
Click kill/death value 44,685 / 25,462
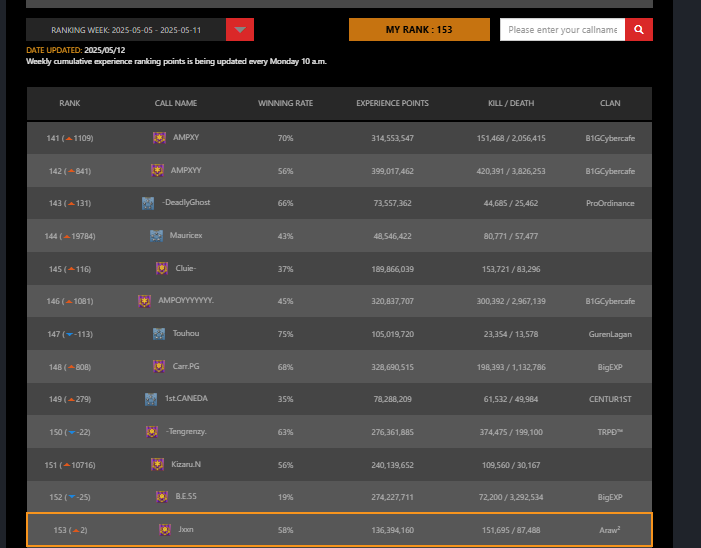click(511, 203)
